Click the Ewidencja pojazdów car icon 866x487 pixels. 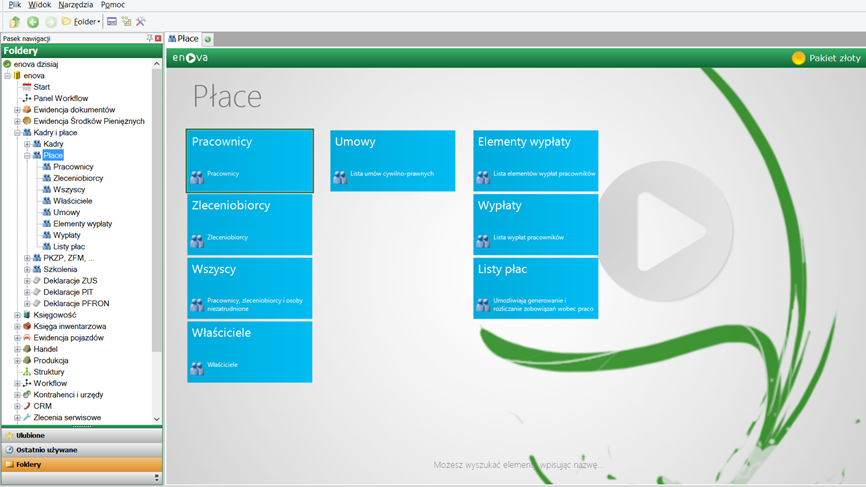coord(27,338)
